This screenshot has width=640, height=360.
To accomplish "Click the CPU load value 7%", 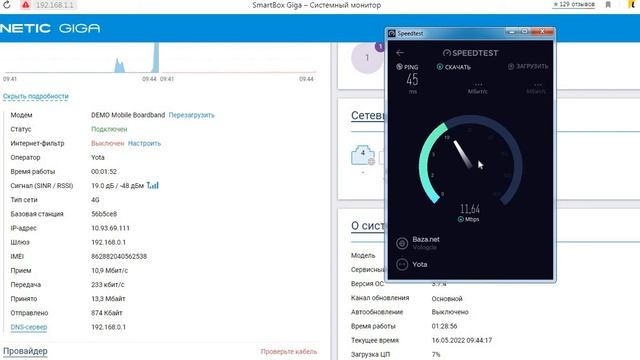I will pyautogui.click(x=436, y=354).
